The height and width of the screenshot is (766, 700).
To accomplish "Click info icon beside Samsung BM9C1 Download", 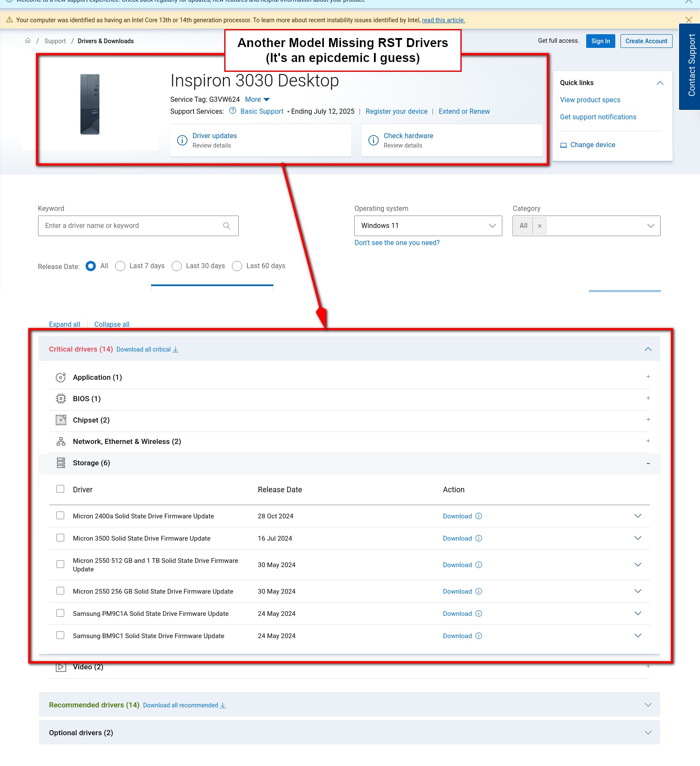I will pyautogui.click(x=479, y=636).
